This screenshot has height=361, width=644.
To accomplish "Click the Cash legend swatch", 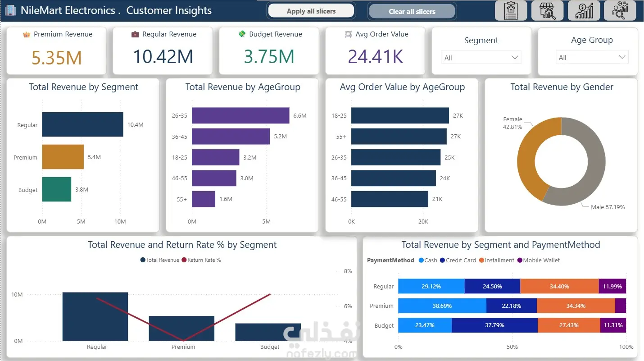I will [421, 260].
